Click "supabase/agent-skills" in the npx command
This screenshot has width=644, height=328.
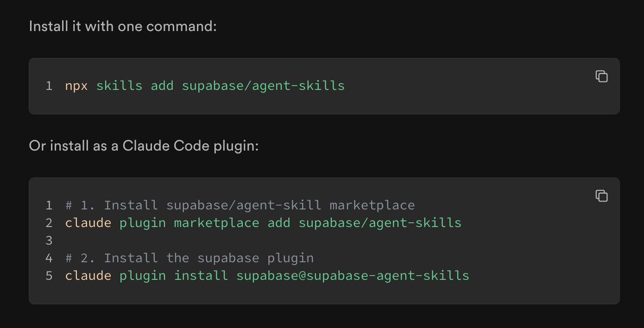263,85
